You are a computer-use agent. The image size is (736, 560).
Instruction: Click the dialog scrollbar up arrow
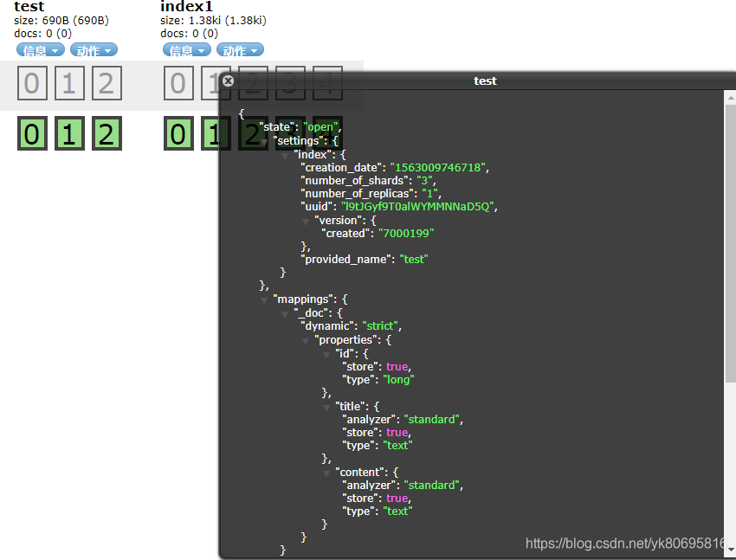click(730, 97)
